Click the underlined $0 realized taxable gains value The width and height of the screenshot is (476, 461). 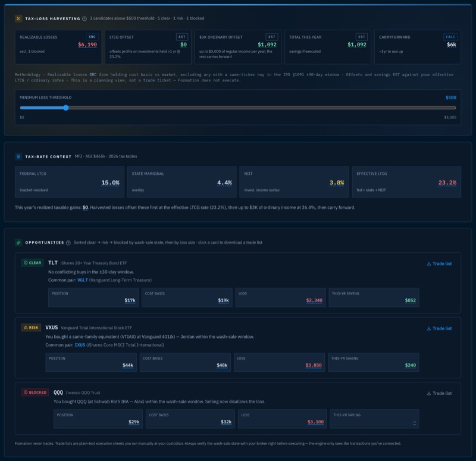coord(85,208)
